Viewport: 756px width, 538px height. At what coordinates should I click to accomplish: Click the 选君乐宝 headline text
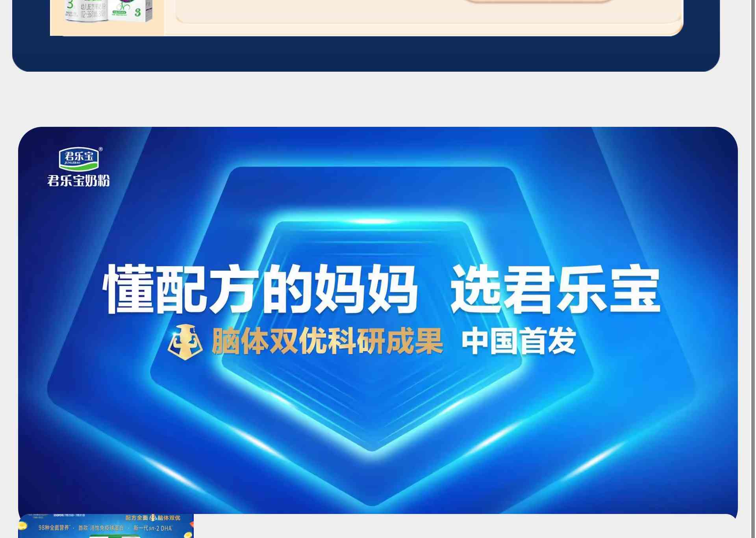tap(555, 289)
